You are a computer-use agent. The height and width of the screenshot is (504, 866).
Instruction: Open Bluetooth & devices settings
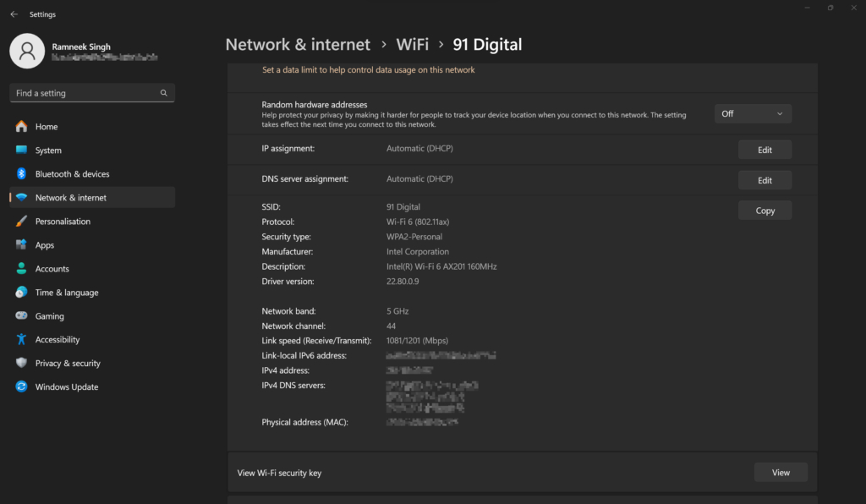click(x=20, y=173)
